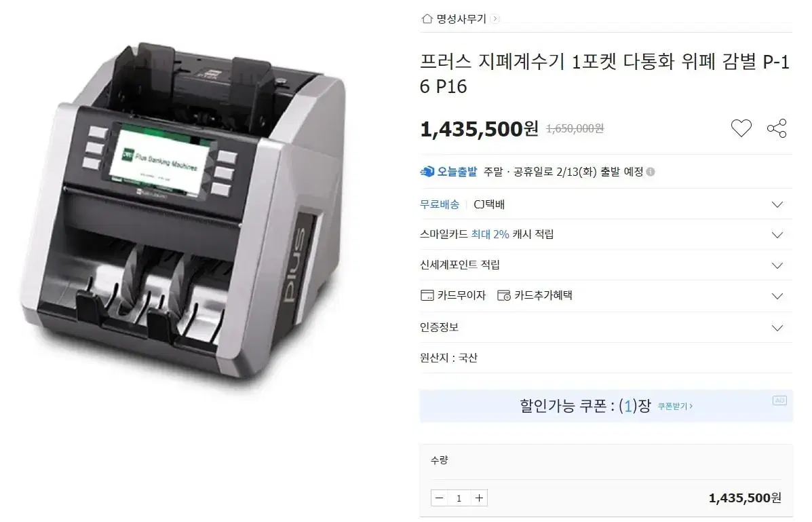
Task: Click the money counter product image
Action: click(184, 210)
